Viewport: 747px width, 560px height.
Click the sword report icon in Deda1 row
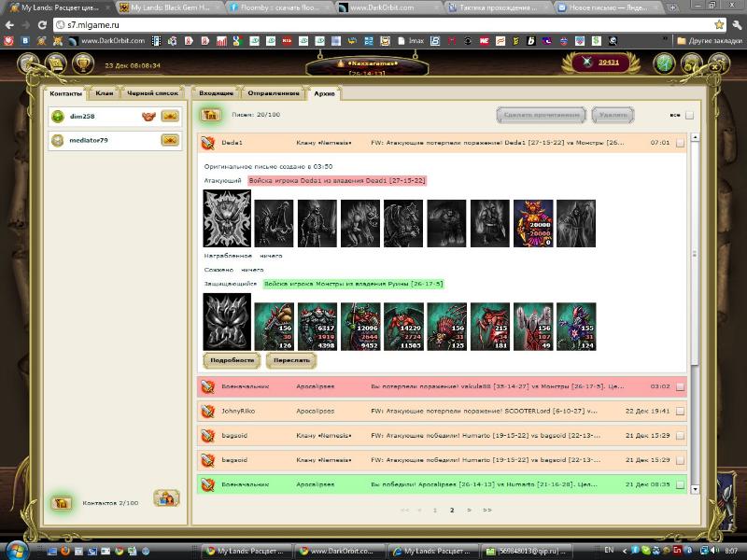coord(207,143)
